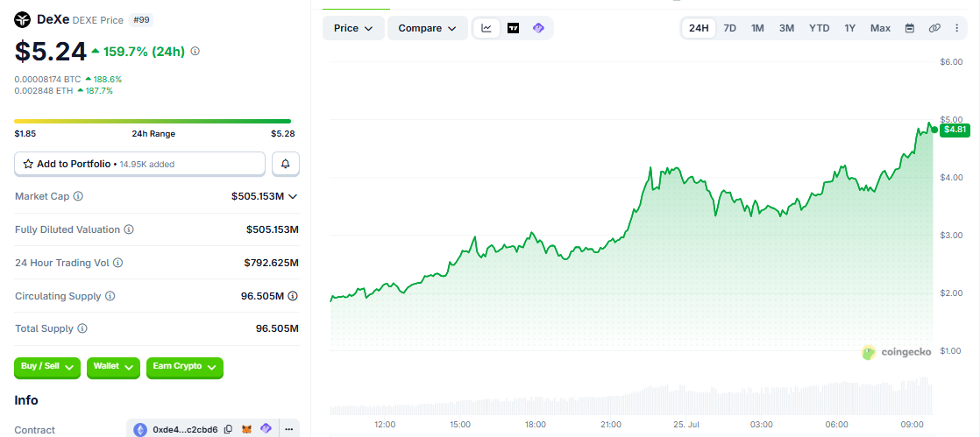Show info icon beside Circulating Supply label

(110, 296)
